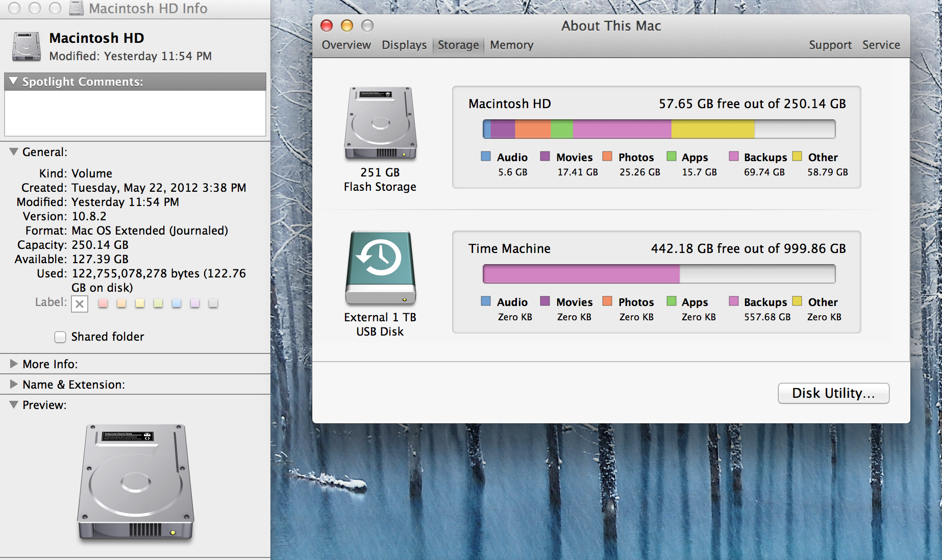Collapse the General section

14,151
